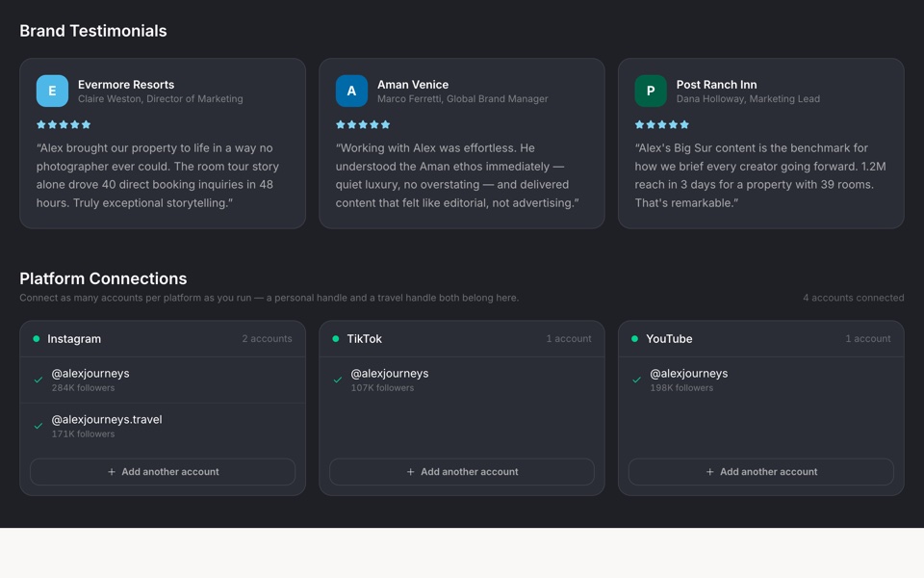Click Evermore Resorts five-star rating

[64, 124]
